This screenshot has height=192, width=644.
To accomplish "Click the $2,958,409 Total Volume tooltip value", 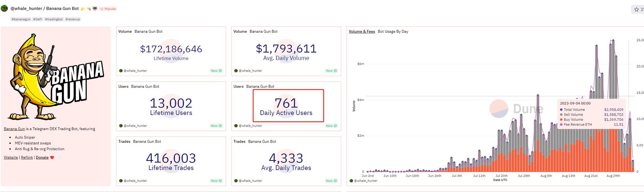I will 613,110.
